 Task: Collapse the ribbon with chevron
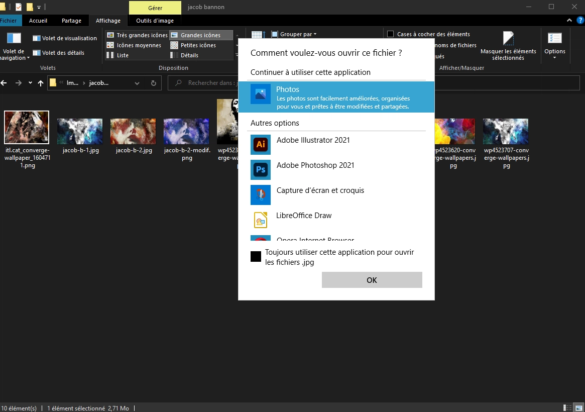pyautogui.click(x=569, y=21)
